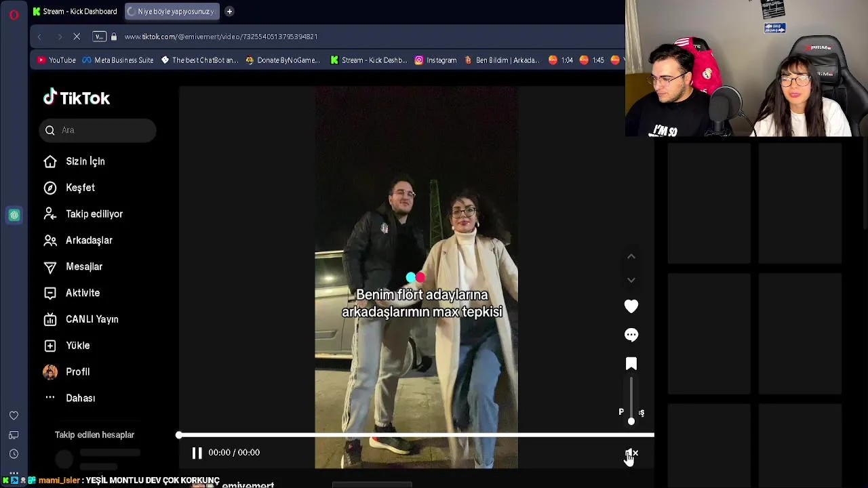Open the 1:45 bookmark
Image resolution: width=868 pixels, height=488 pixels.
[592, 60]
